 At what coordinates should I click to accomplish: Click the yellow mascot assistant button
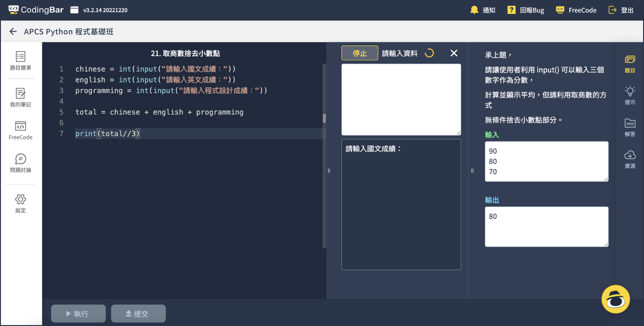(616, 300)
